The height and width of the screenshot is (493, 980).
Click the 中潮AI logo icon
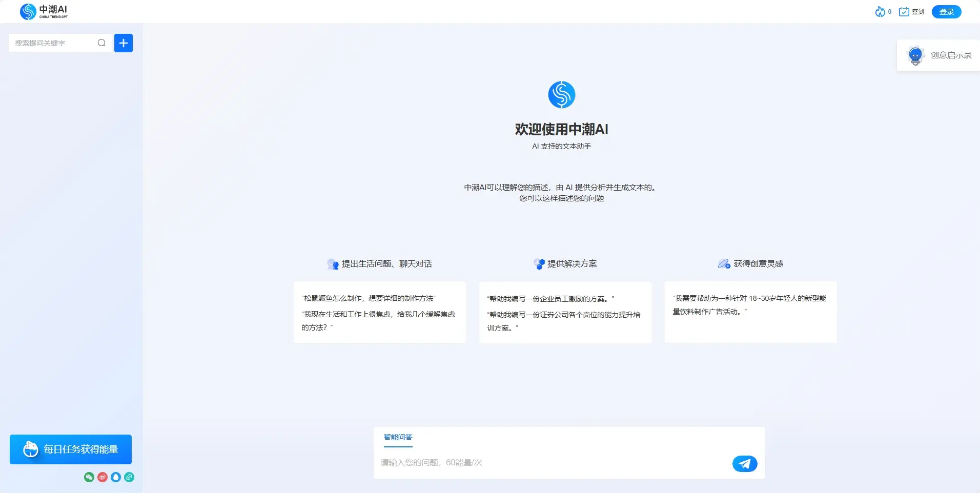coord(28,11)
